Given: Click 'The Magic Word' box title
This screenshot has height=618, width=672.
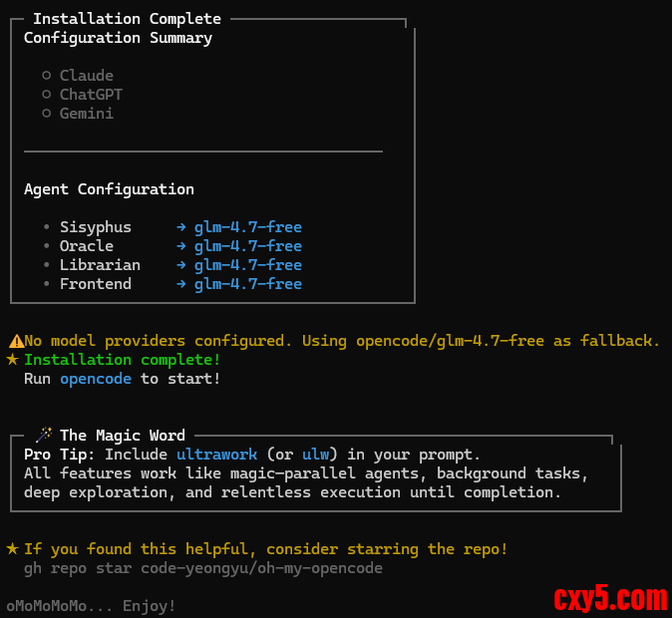Looking at the screenshot, I should point(123,436).
